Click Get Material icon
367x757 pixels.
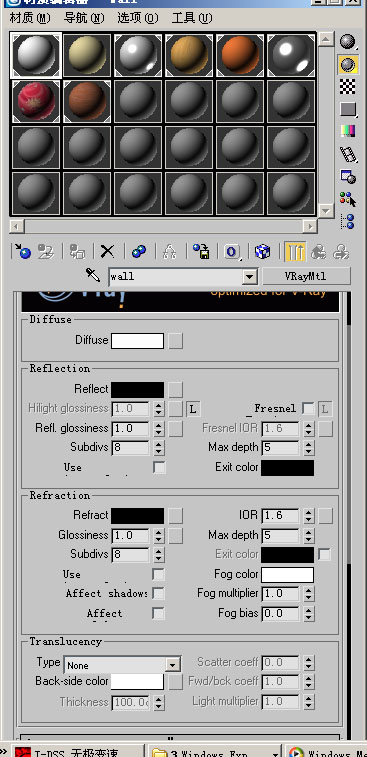[22, 251]
